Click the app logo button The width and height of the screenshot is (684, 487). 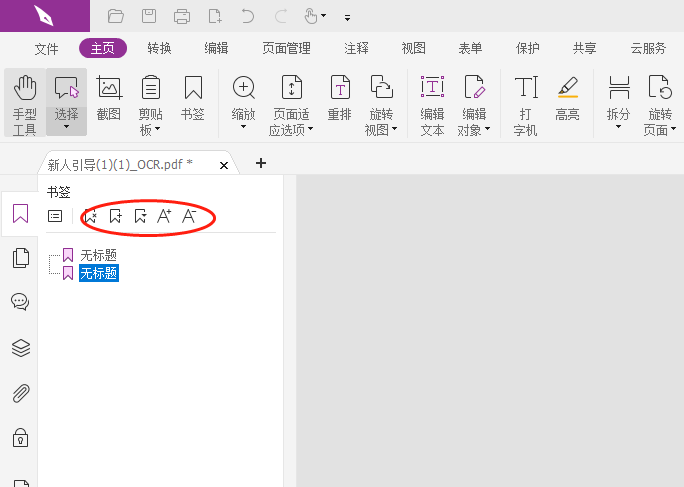pos(45,16)
